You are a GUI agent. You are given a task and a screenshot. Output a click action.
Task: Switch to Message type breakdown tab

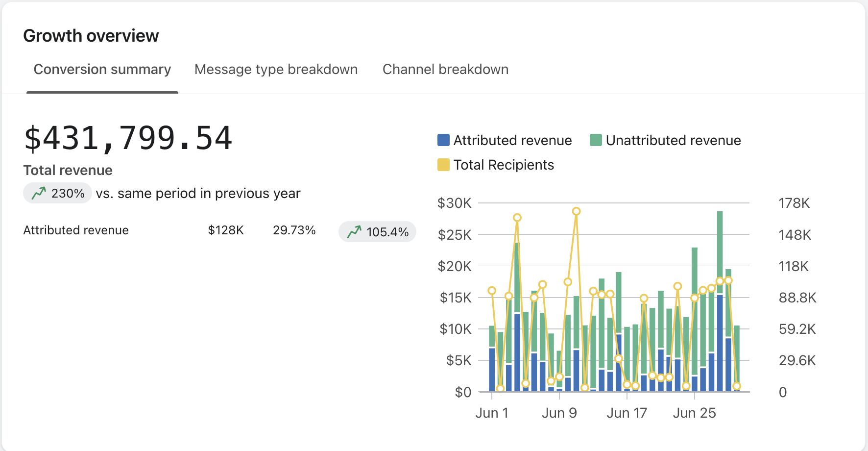pyautogui.click(x=276, y=70)
